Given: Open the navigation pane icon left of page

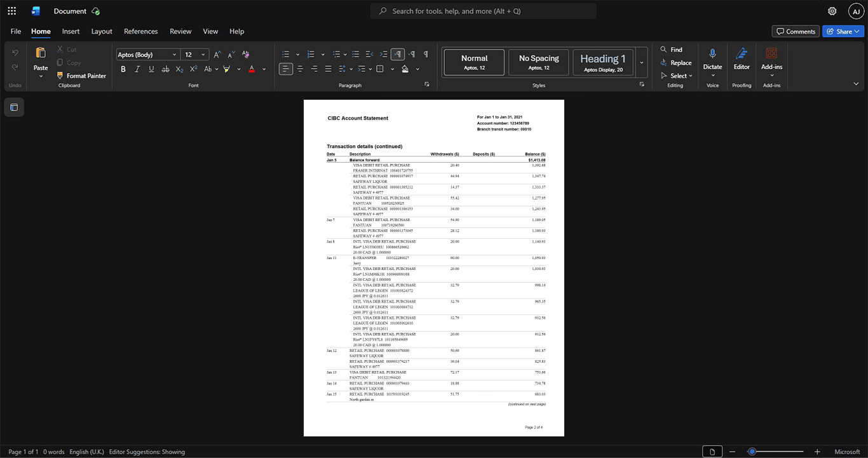Looking at the screenshot, I should click(x=14, y=107).
